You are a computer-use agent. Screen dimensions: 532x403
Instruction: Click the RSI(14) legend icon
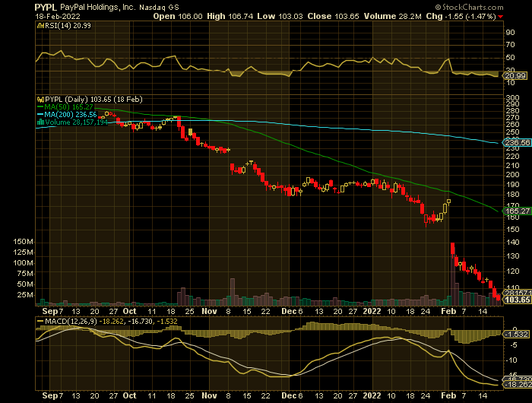click(x=40, y=25)
